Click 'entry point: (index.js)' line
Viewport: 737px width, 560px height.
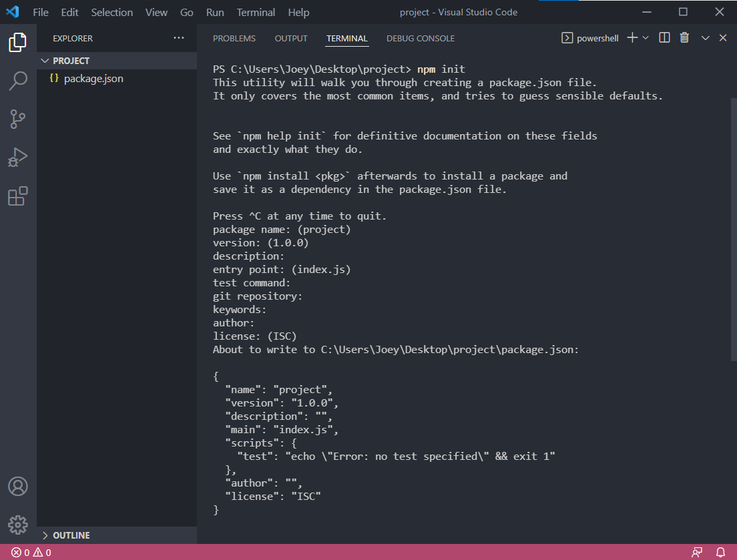tap(282, 269)
